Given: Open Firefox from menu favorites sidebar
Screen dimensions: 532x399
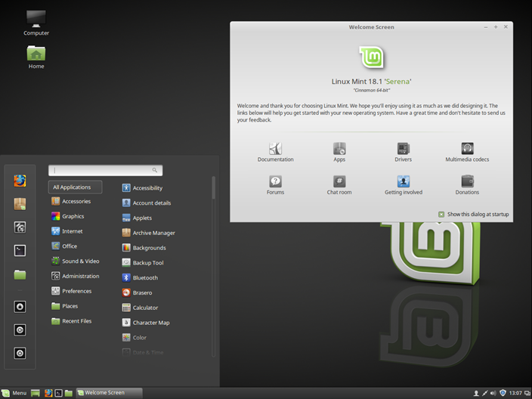Looking at the screenshot, I should pyautogui.click(x=20, y=181).
